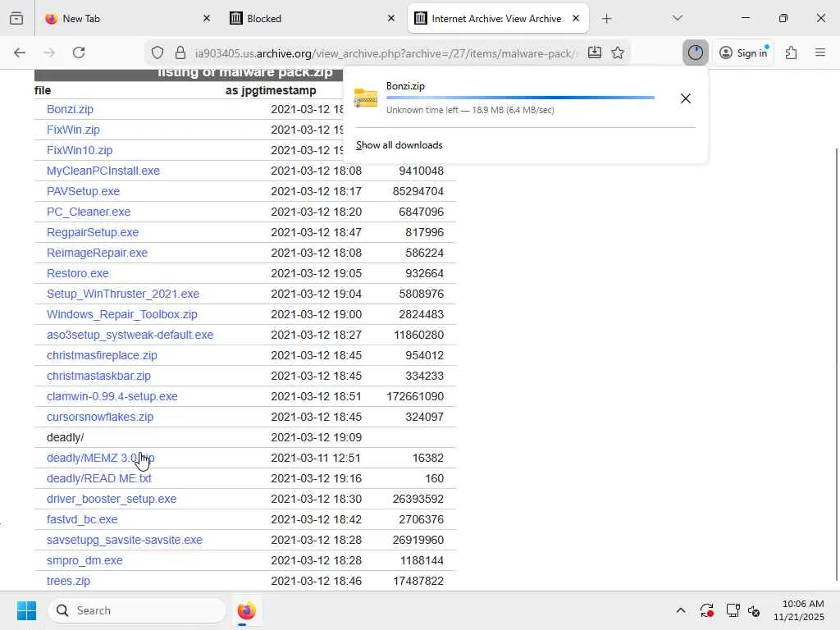Viewport: 840px width, 630px height.
Task: Open Setup_WinThruster_2021.exe link
Action: [123, 294]
